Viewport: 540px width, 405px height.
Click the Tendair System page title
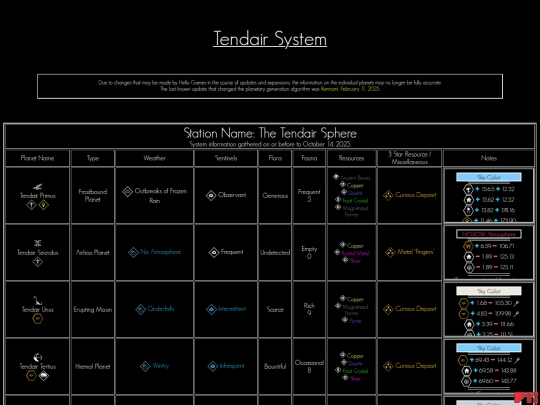(270, 39)
